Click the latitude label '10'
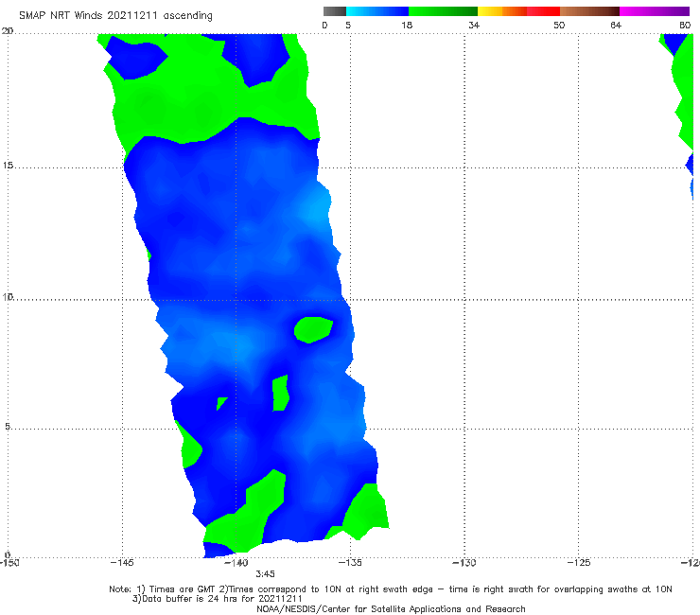Image resolution: width=700 pixels, height=615 pixels. (x=8, y=297)
